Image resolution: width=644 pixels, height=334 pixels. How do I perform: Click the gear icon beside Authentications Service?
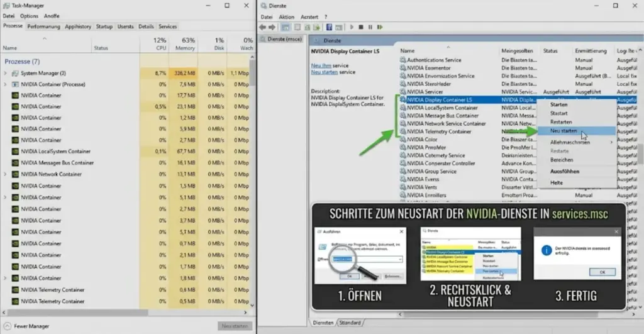403,60
